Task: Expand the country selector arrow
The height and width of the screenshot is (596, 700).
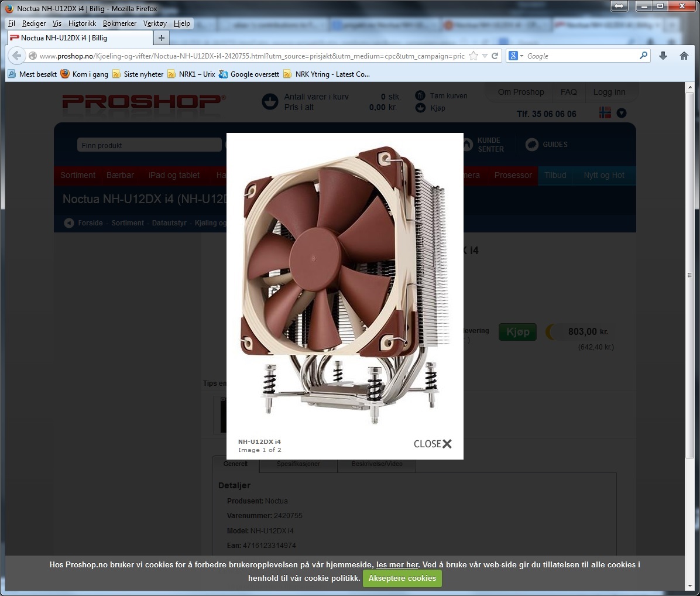Action: pyautogui.click(x=622, y=113)
